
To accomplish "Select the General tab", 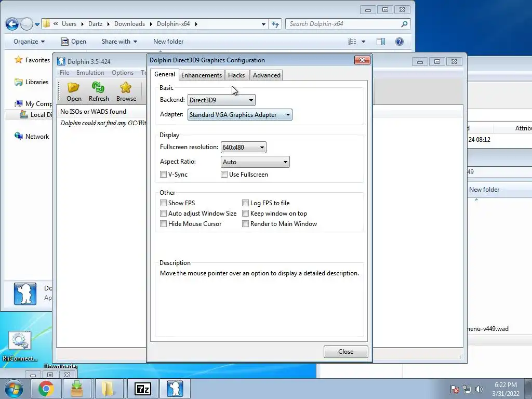I will [165, 74].
